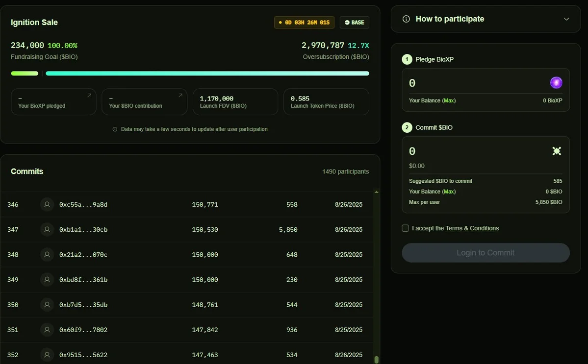Click avatar icon for address 0x60f9...7802

(47, 330)
